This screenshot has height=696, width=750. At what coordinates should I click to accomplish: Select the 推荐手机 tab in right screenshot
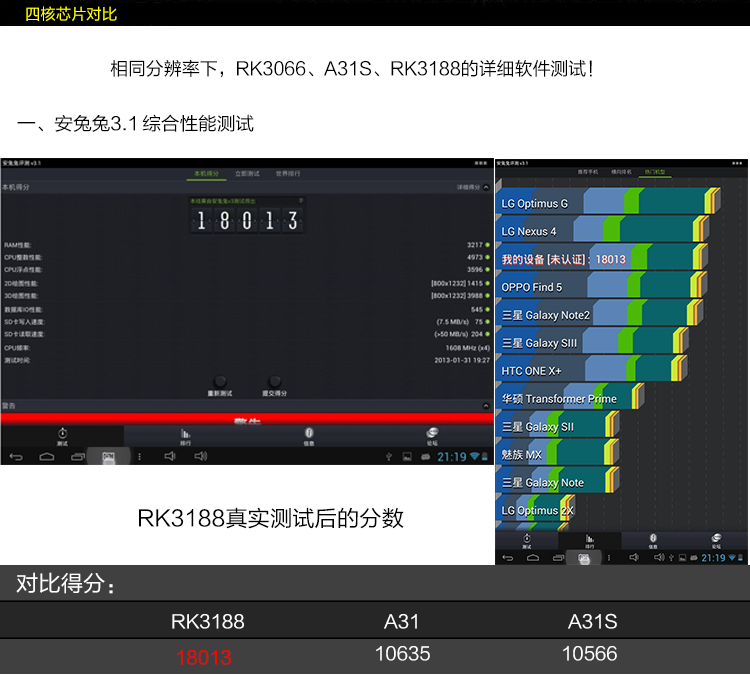point(587,172)
